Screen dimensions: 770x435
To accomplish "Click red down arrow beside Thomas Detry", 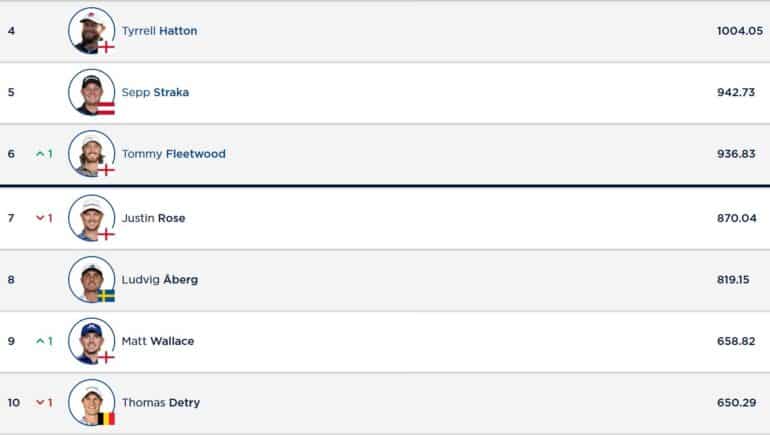I will pos(40,403).
